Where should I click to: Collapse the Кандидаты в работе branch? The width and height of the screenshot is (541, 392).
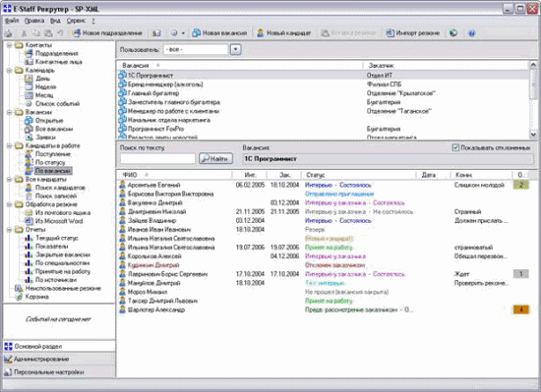tap(10, 145)
